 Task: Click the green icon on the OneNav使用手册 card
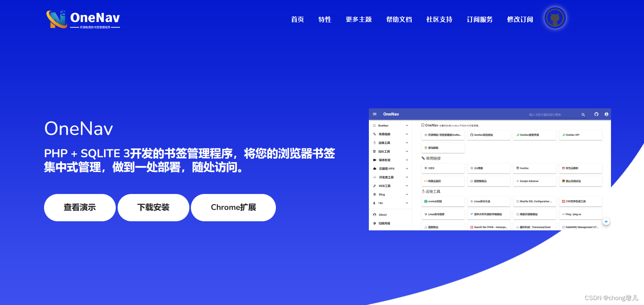tap(518, 135)
